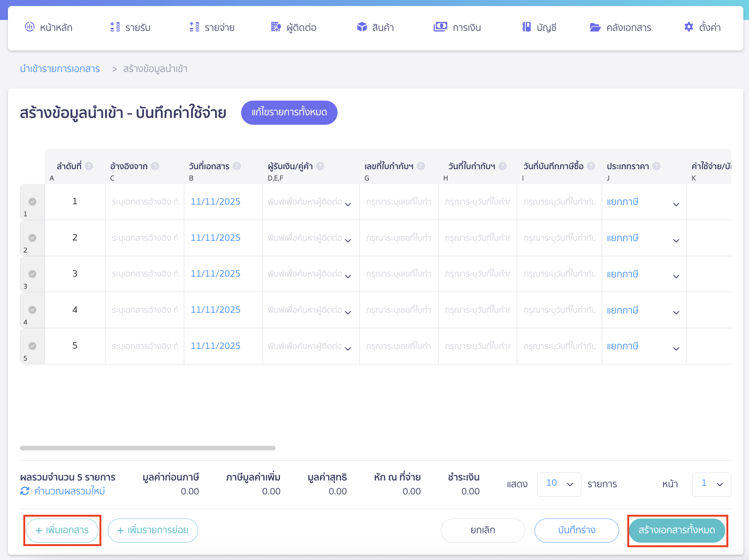Toggle the row 3 selection checkmark

(x=32, y=274)
